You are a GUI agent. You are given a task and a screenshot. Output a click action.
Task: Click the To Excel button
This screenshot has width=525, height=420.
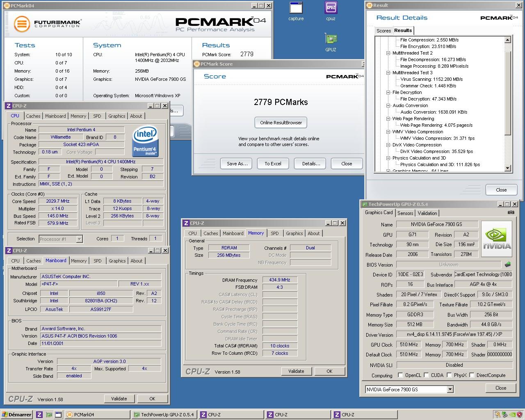(273, 164)
